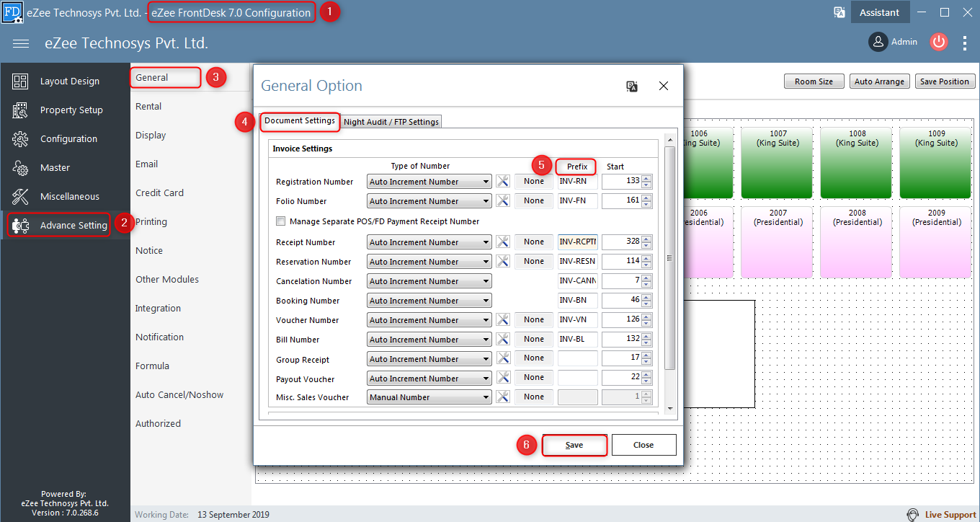Open Registration Number type dropdown
980x522 pixels.
coord(429,182)
